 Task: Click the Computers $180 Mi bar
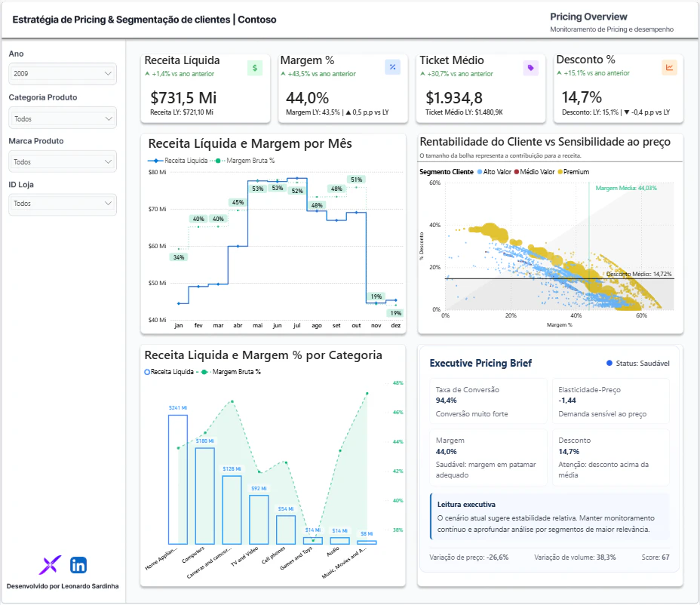coord(205,496)
